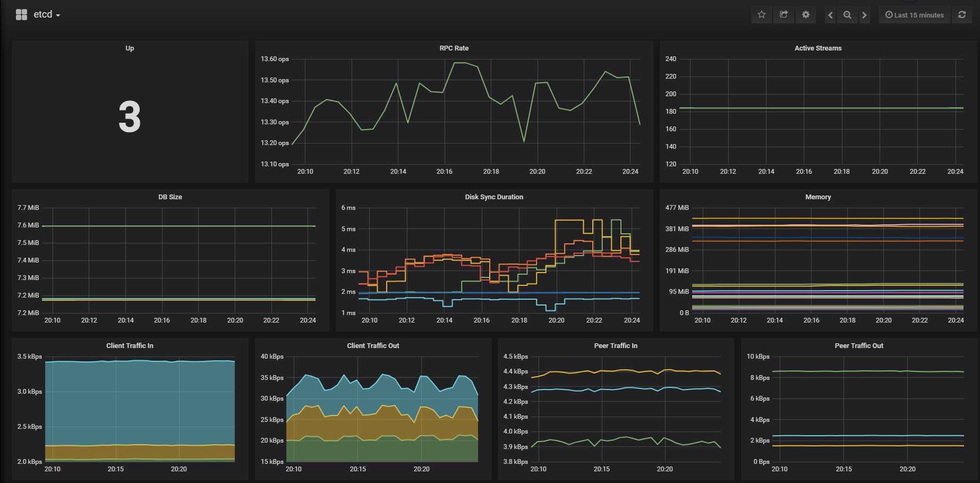Open the Active Streams panel menu
The image size is (980, 483).
point(818,48)
